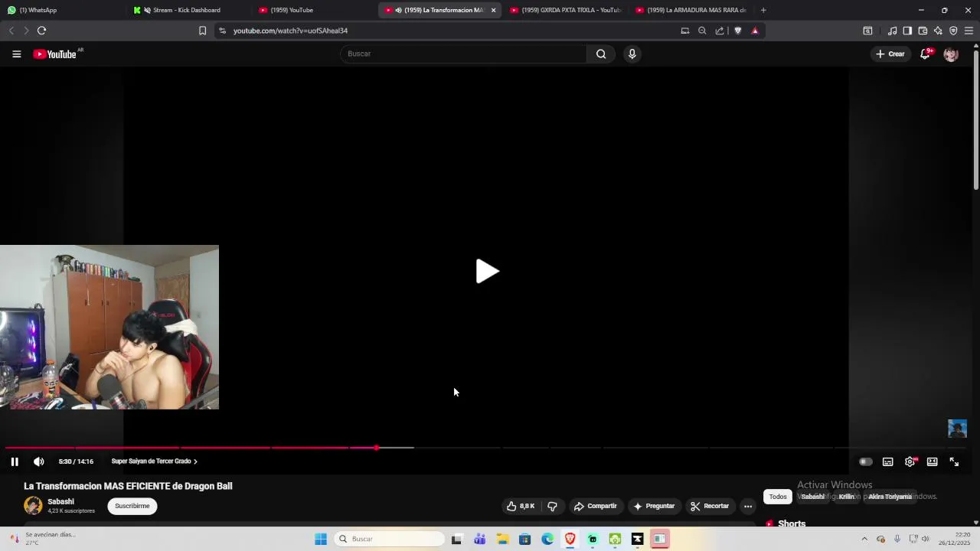Select the Krilin filter chip
This screenshot has width=980, height=551.
click(x=846, y=497)
